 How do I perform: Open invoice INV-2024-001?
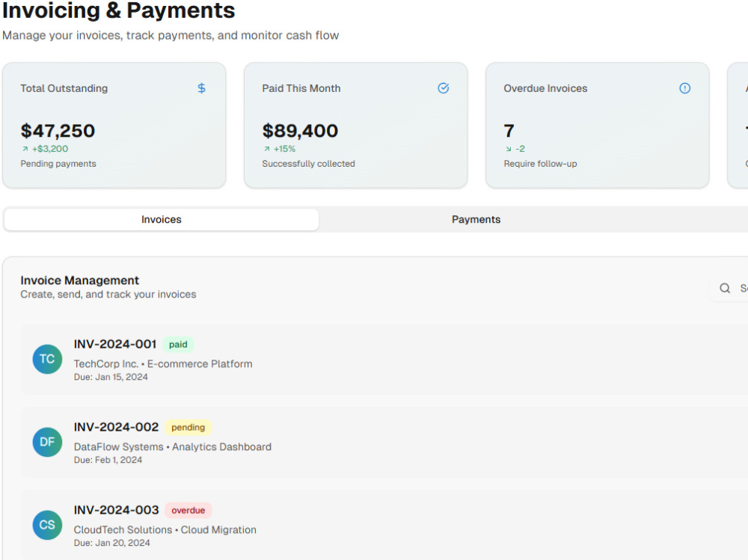[x=115, y=344]
